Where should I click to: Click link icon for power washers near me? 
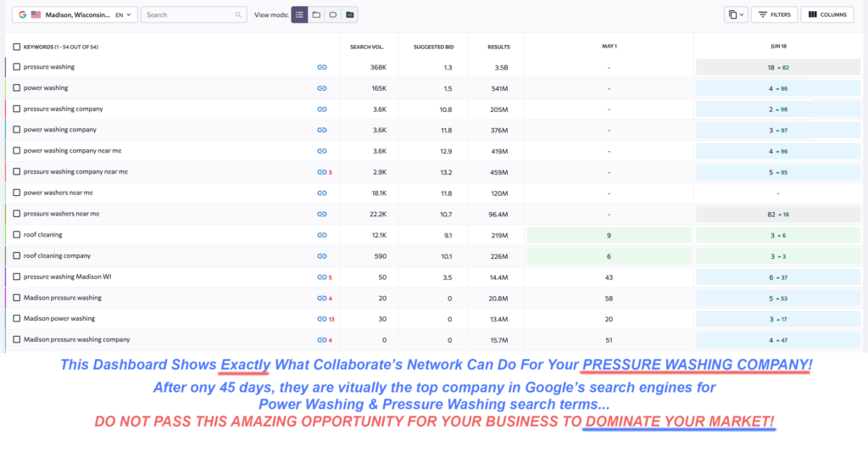click(322, 193)
